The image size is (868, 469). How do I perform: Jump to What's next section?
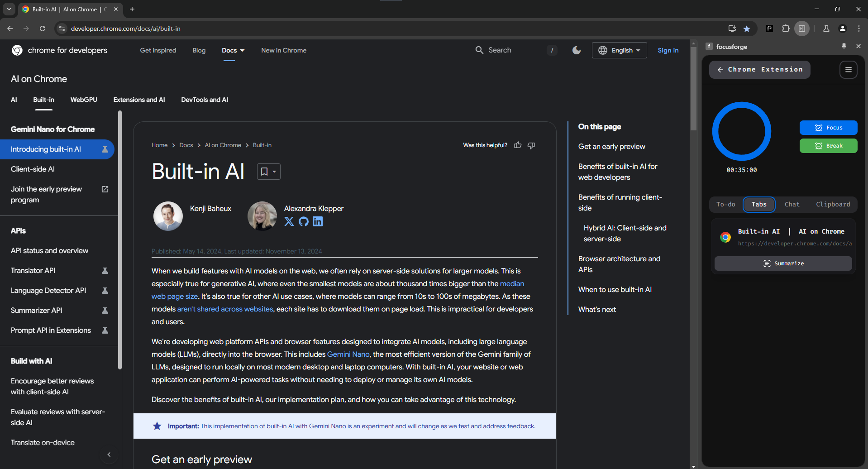click(x=597, y=310)
